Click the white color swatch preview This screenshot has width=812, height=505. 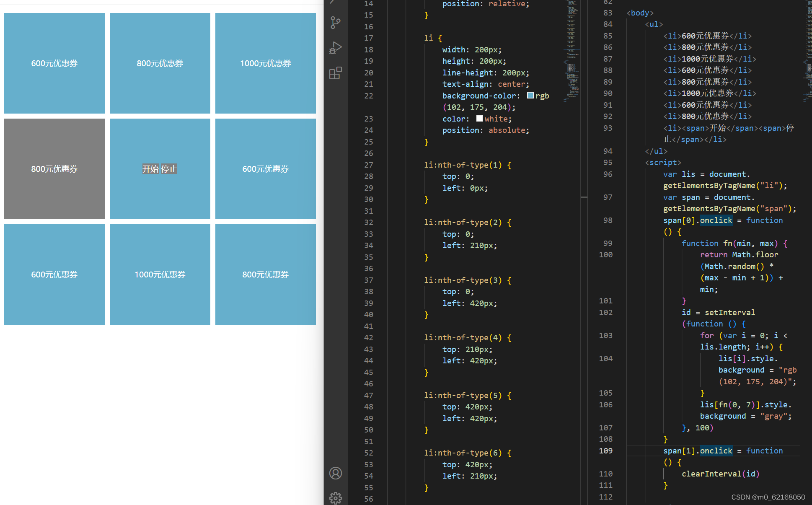[479, 119]
